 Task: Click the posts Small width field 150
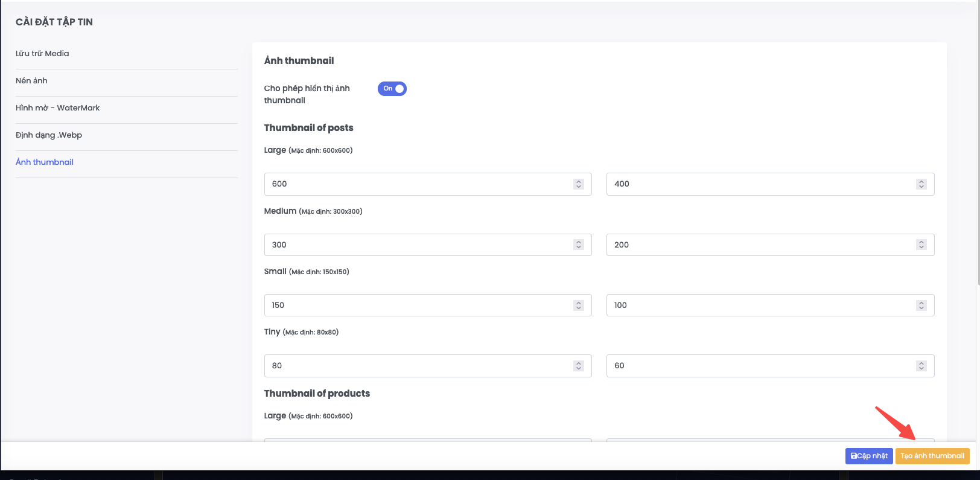(x=428, y=305)
